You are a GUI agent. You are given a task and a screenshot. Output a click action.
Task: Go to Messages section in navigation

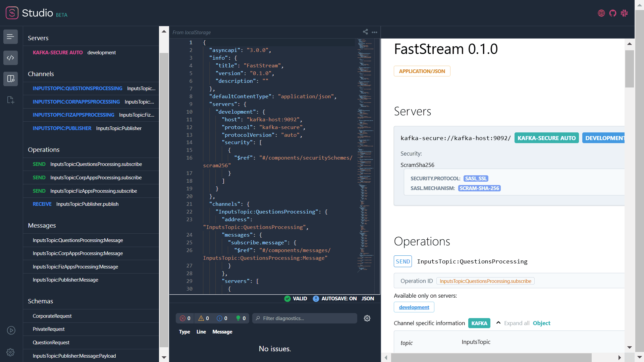[x=42, y=225]
